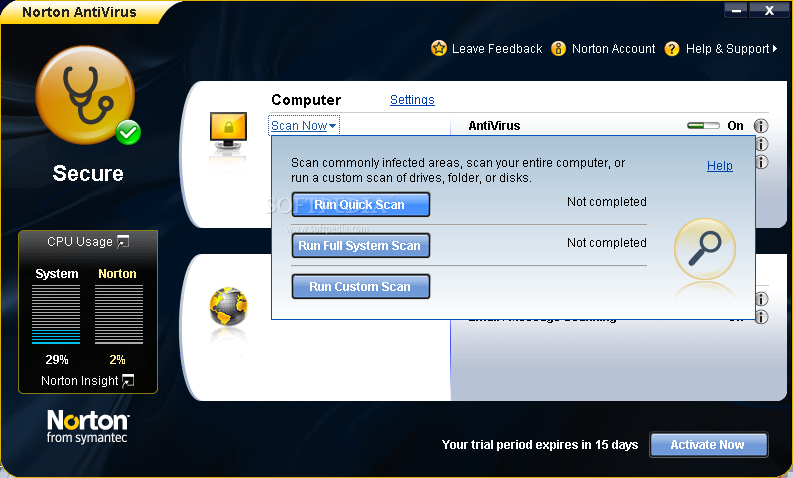Image resolution: width=793 pixels, height=478 pixels.
Task: Open the Help link in scan popup
Action: coord(720,165)
